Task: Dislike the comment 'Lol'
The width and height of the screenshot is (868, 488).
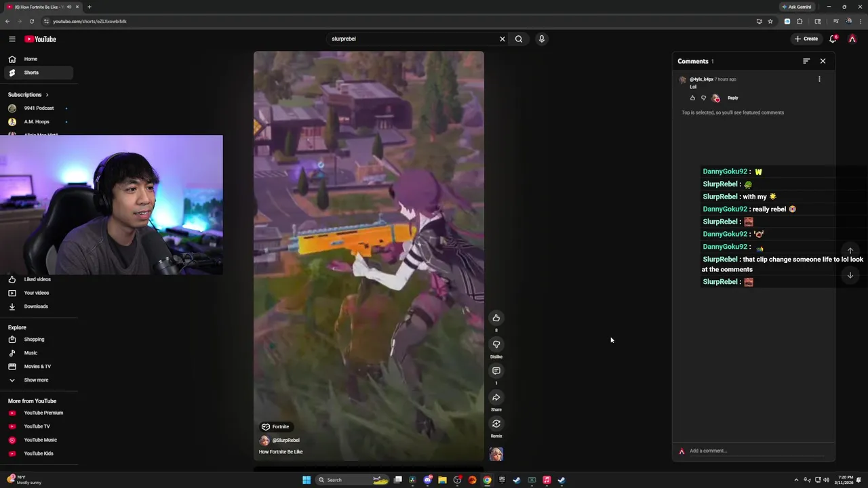Action: 703,98
